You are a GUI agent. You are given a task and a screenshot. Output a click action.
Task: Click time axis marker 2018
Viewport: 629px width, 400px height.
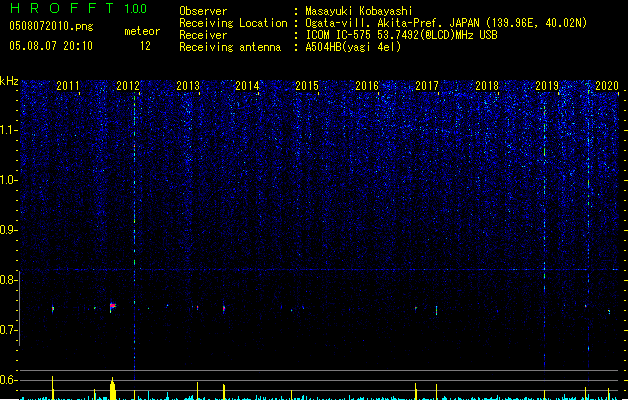click(487, 86)
